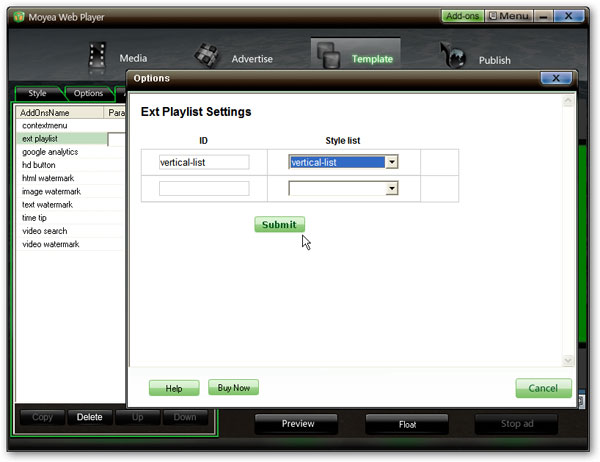Click the Cancel button
Image resolution: width=600 pixels, height=462 pixels.
point(543,388)
